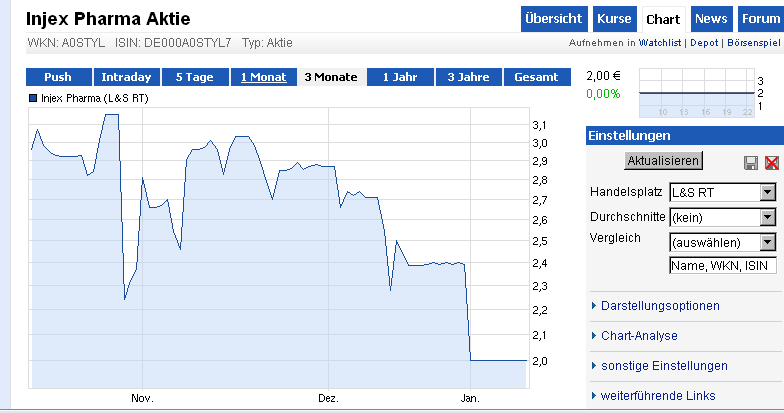784x413 pixels.
Task: Expand the Chart-Analyse section
Action: (x=639, y=335)
